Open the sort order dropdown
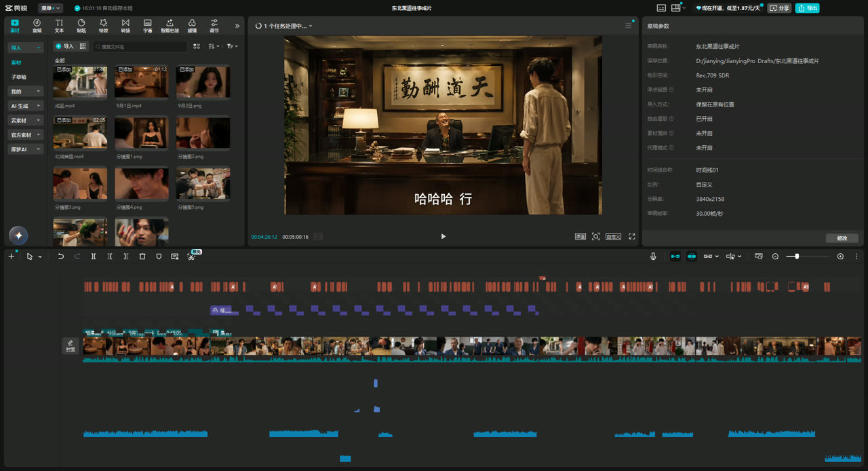Screen dimensions: 868x471 (x=214, y=46)
